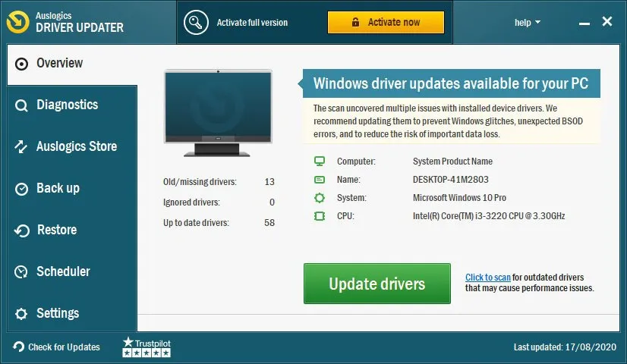Open the Scheduler section

coord(72,271)
